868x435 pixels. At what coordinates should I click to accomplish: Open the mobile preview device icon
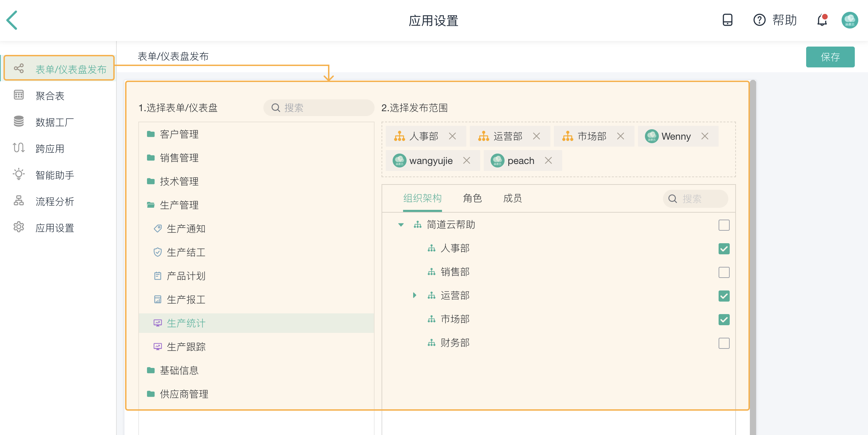pos(727,20)
